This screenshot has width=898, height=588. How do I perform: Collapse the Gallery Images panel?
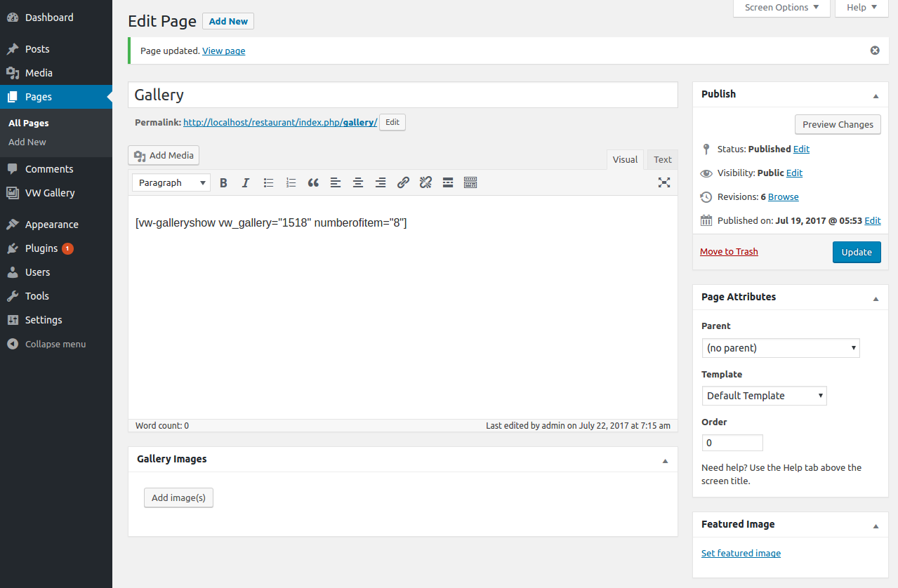(665, 460)
